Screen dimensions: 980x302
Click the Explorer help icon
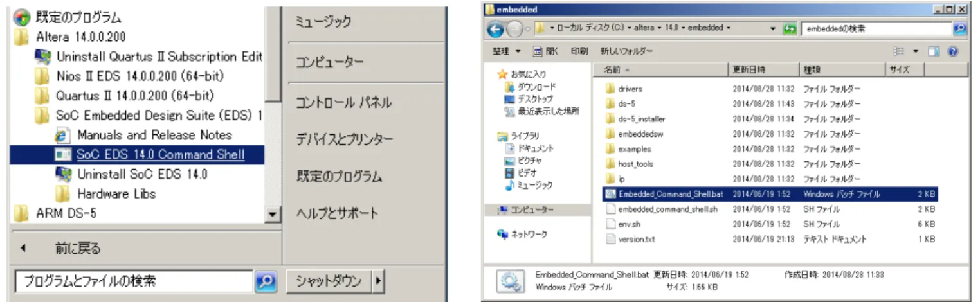click(x=953, y=51)
